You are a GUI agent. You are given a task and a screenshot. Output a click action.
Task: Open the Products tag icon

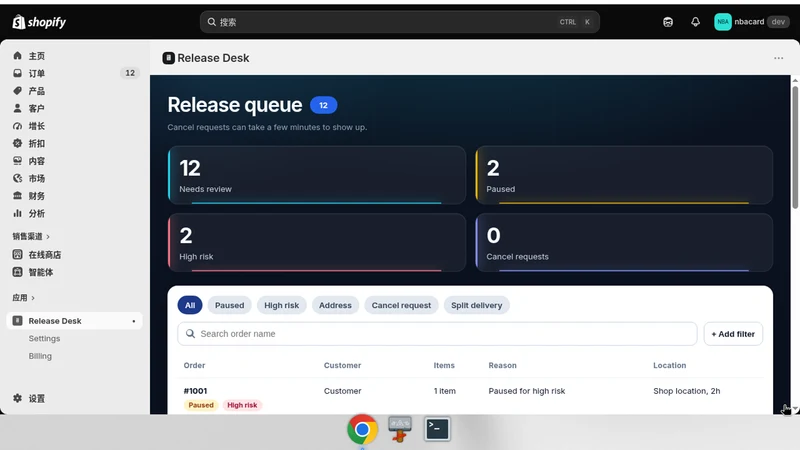pos(17,91)
